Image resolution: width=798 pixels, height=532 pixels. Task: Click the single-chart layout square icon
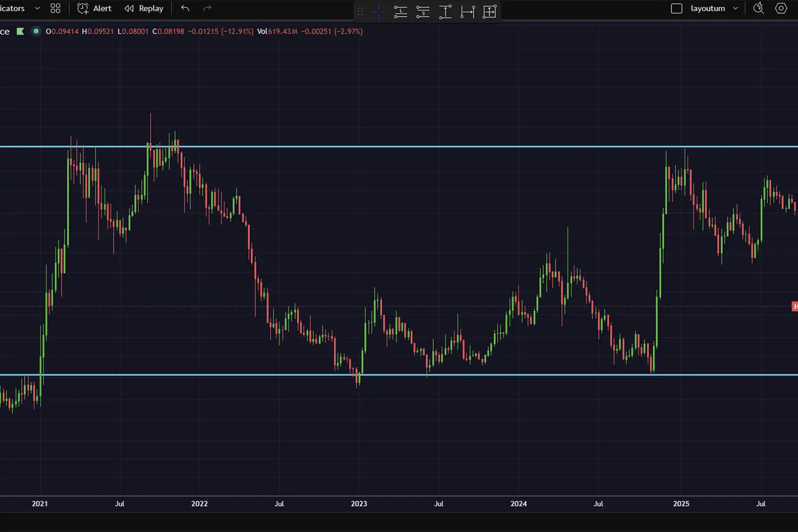[677, 8]
